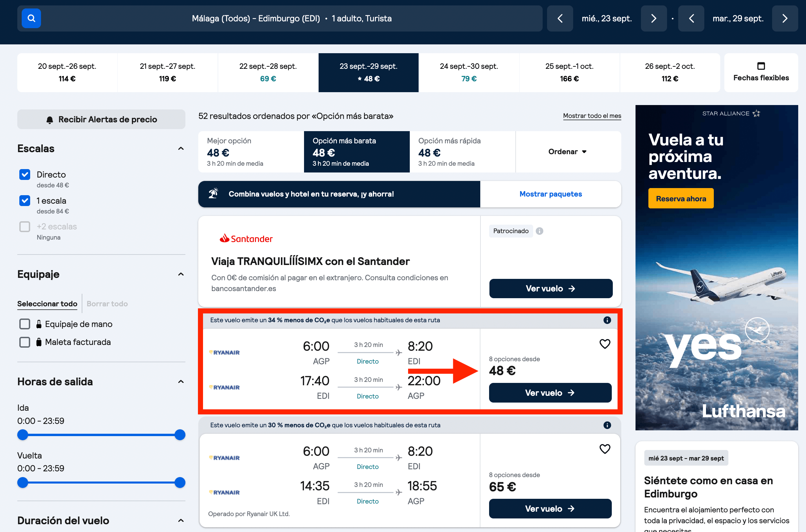Open CO2 info icon for 30 % flight
Screen dimensions: 806x532
coord(607,425)
